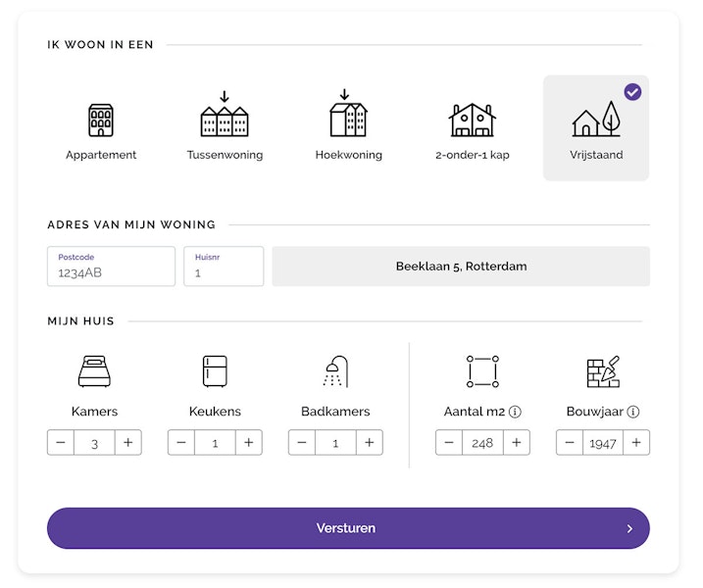Screen dimensions: 703x588
Task: Focus the Huisnr input field
Action: coord(224,267)
